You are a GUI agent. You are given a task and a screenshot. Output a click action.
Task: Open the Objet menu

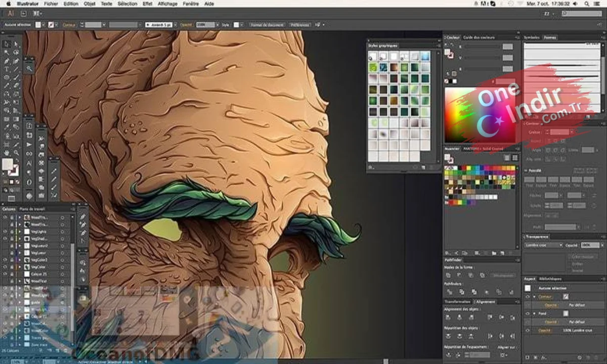pos(90,3)
